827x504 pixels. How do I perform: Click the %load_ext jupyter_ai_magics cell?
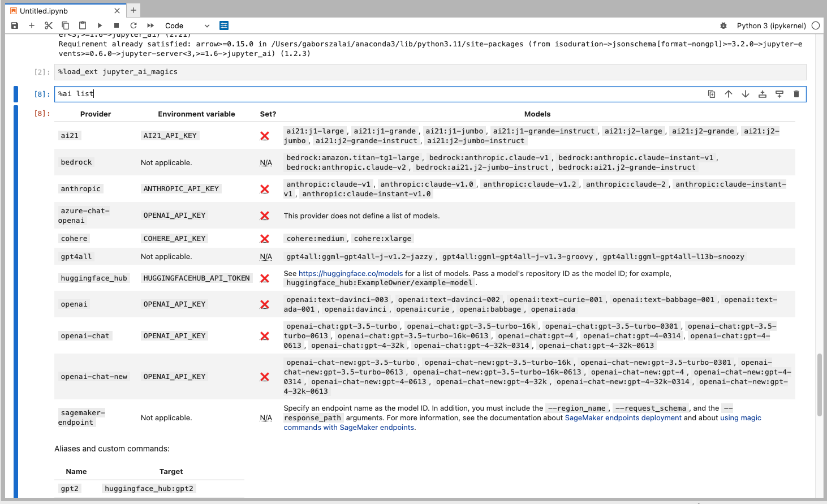click(430, 72)
